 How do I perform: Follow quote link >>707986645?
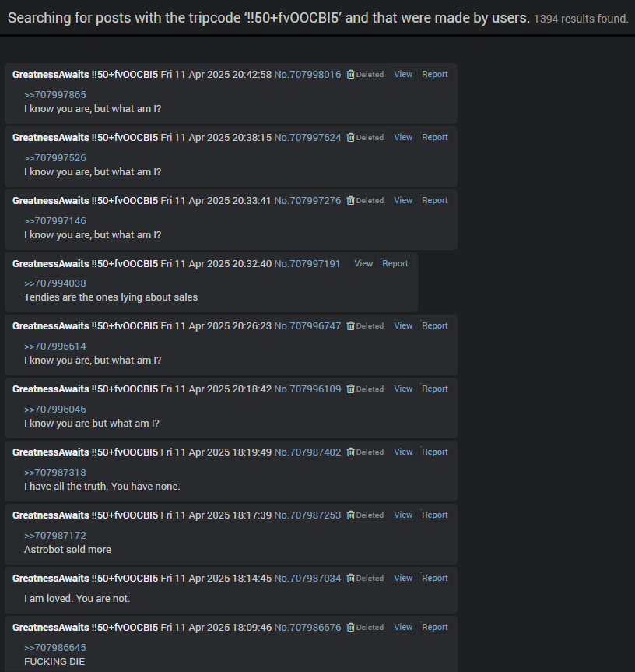coord(54,648)
